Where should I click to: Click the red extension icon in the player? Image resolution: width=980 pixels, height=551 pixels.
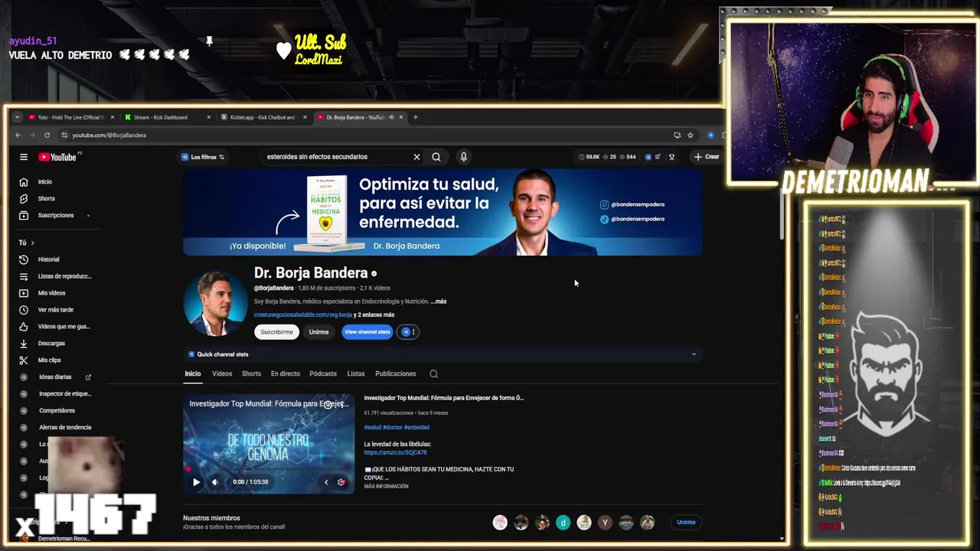click(x=341, y=482)
